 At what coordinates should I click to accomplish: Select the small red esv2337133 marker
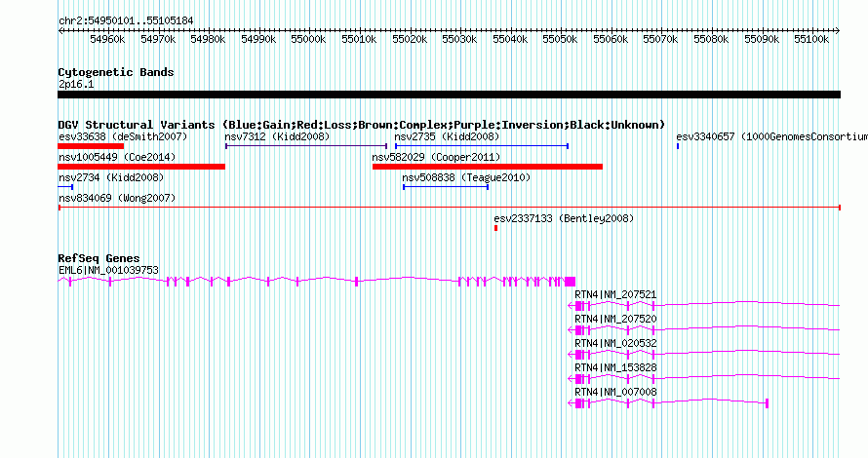(496, 228)
